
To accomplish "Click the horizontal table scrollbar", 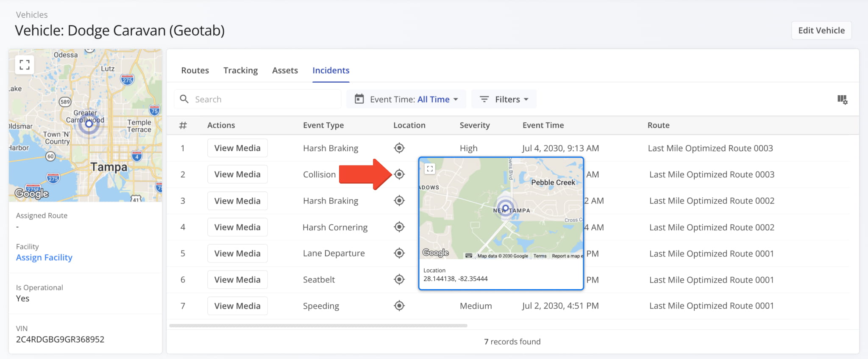I will tap(318, 326).
